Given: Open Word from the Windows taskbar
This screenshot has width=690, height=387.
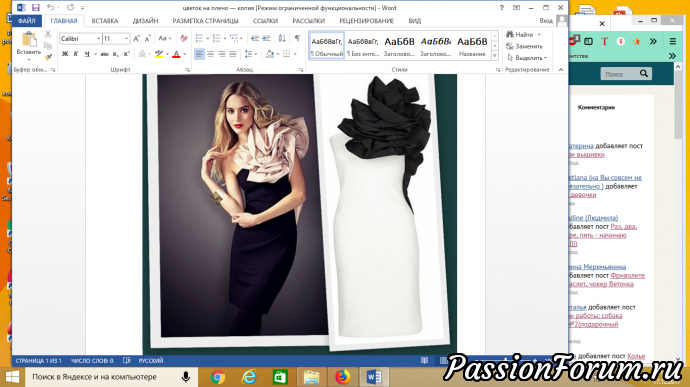Looking at the screenshot, I should (x=374, y=377).
